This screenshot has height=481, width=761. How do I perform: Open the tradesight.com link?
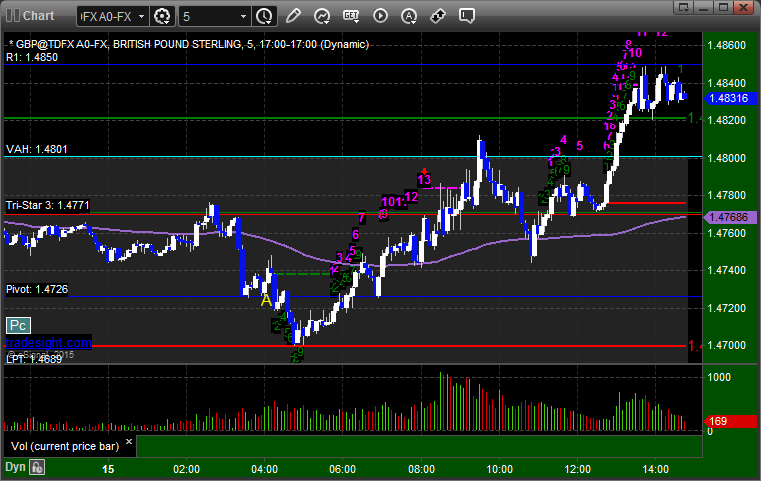(x=48, y=343)
